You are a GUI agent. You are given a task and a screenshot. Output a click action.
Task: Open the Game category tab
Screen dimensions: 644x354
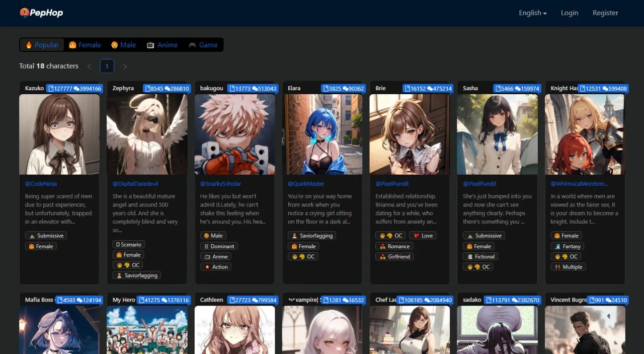click(x=203, y=45)
